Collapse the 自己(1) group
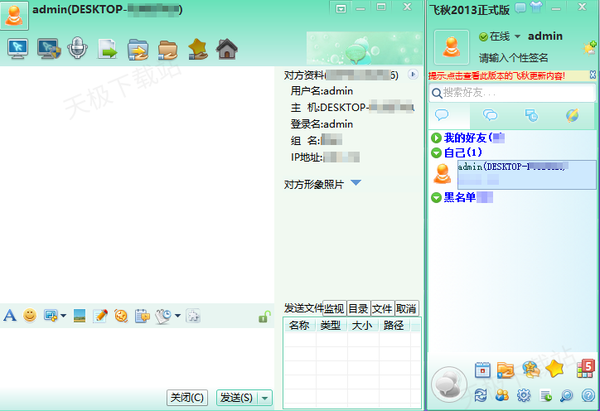The width and height of the screenshot is (600, 411). coord(436,153)
